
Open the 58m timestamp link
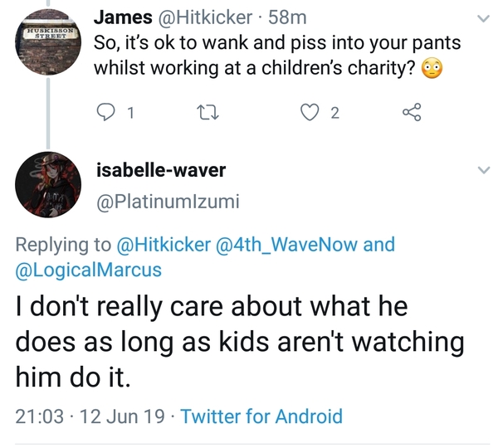pos(289,17)
